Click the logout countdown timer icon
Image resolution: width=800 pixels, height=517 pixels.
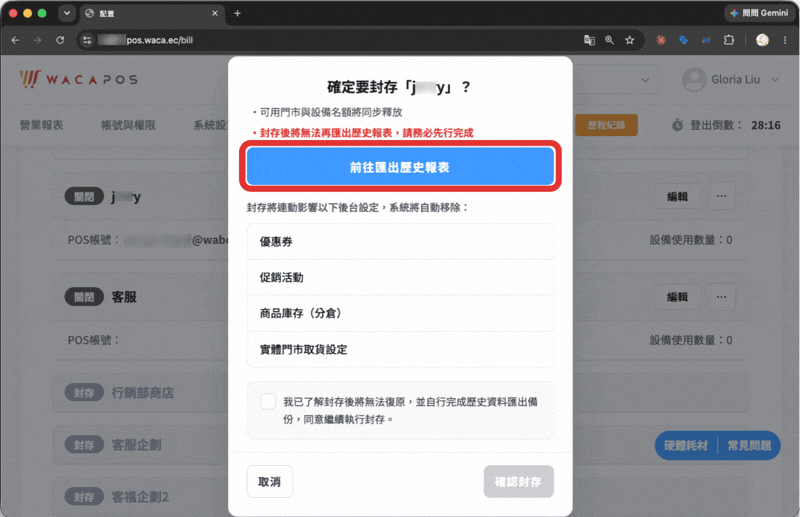(677, 125)
